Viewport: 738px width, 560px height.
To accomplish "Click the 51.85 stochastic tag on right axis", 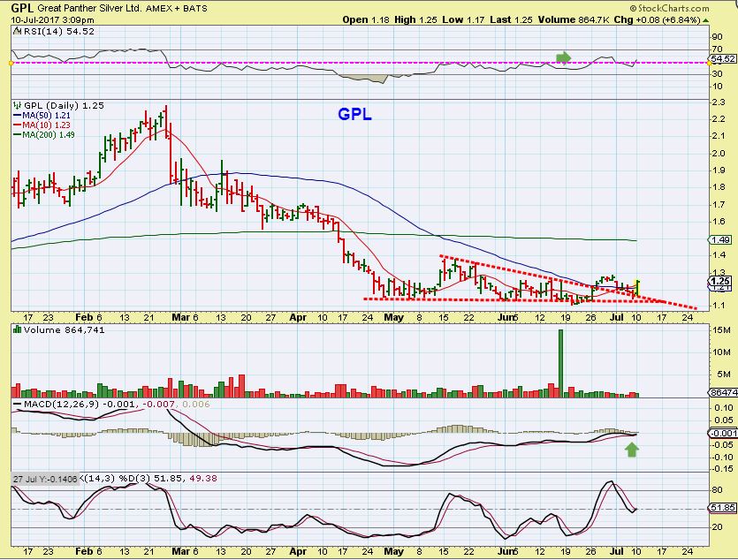I will click(722, 507).
